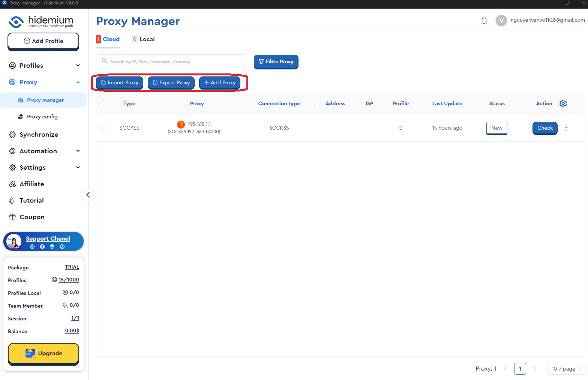Collapse sidebar with the left arrow icon

tap(88, 195)
